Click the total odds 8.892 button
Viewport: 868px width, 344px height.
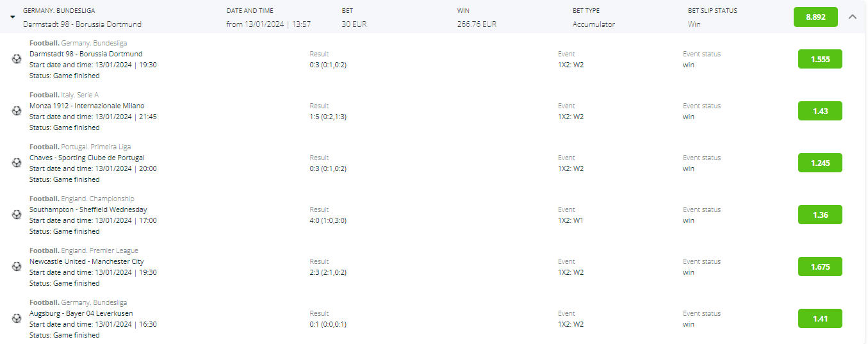[815, 17]
